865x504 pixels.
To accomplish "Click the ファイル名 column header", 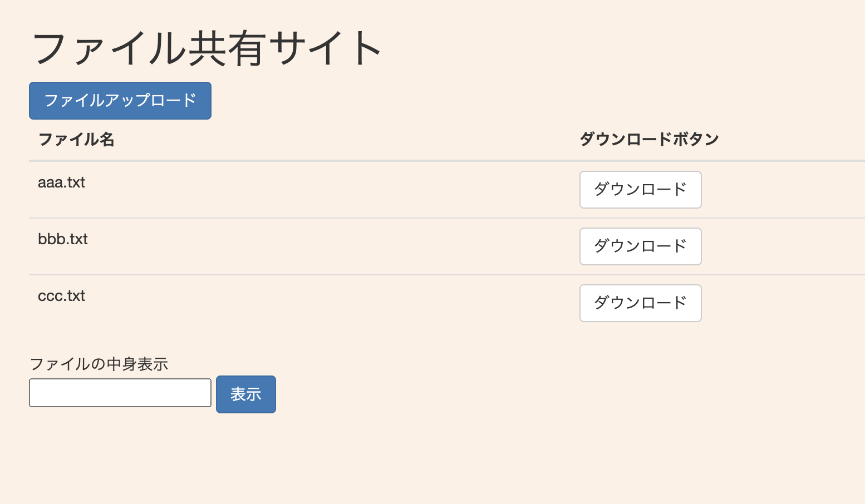I will click(76, 139).
